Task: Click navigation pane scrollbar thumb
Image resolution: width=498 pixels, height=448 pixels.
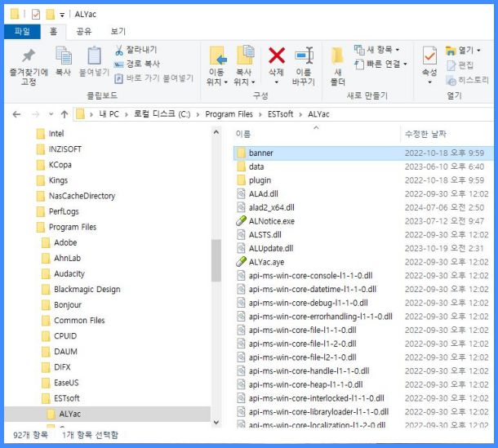Action: pos(216,260)
